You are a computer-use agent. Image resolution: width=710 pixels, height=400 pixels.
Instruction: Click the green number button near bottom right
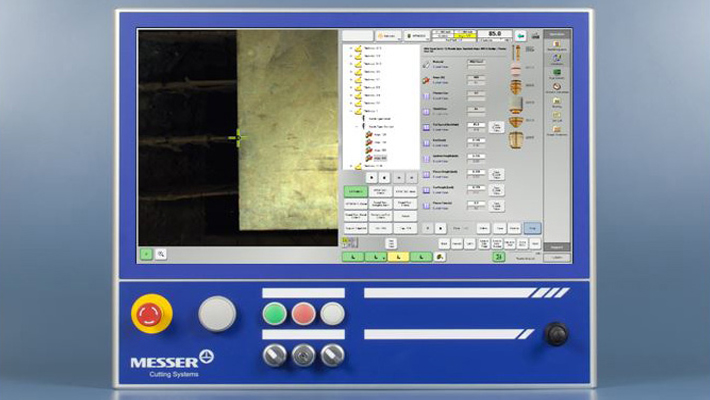[x=499, y=257]
